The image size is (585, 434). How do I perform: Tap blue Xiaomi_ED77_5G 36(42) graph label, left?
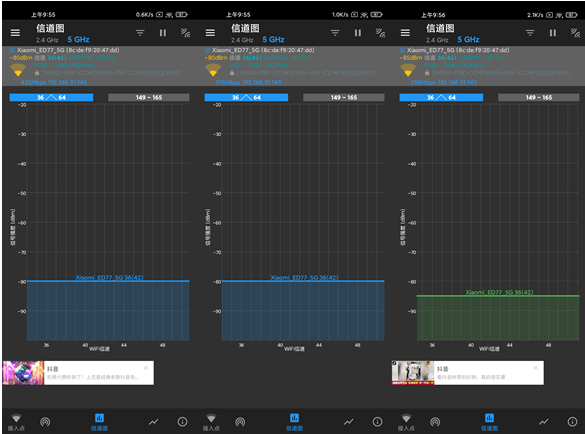109,277
